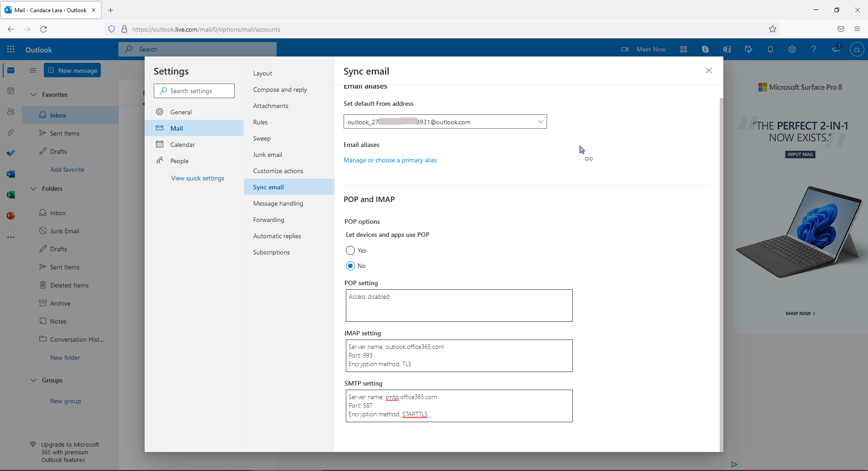Open Message handling settings
Viewport: 868px width, 471px height.
289,203
